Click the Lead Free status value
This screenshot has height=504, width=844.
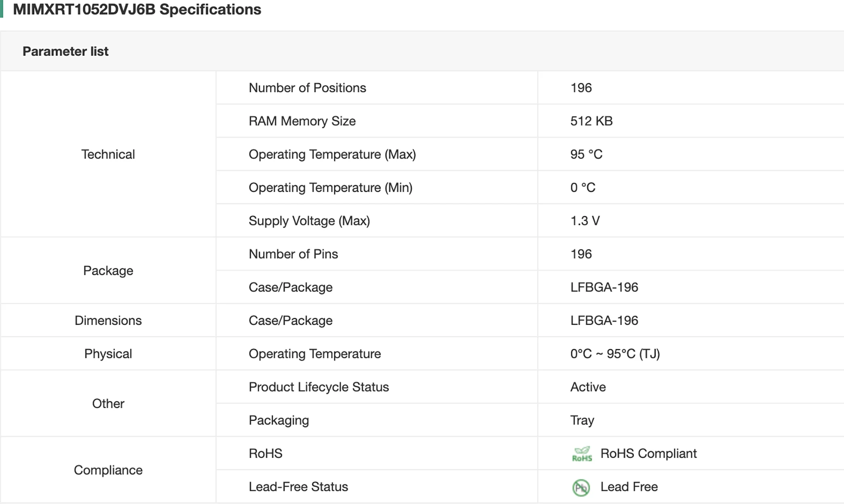[629, 487]
